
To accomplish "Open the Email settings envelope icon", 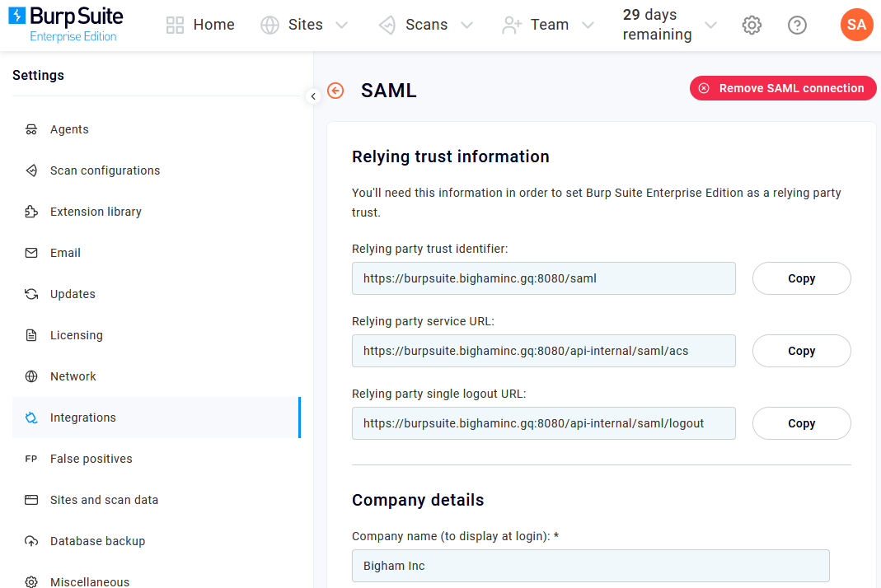I will pyautogui.click(x=30, y=253).
